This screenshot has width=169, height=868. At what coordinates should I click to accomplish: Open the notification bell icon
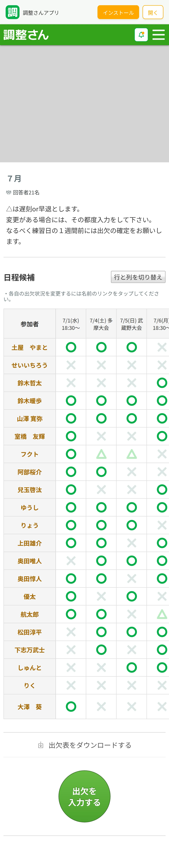[141, 35]
